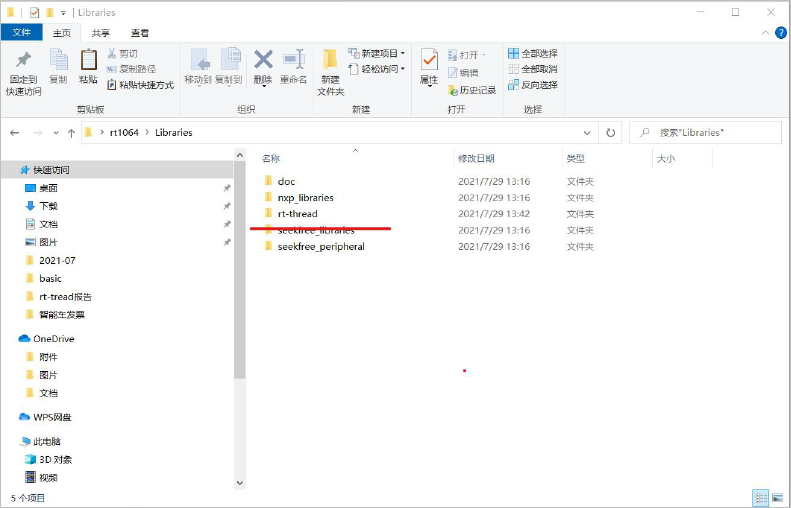
Task: Click rt1064 in the address breadcrumb
Action: coord(124,133)
